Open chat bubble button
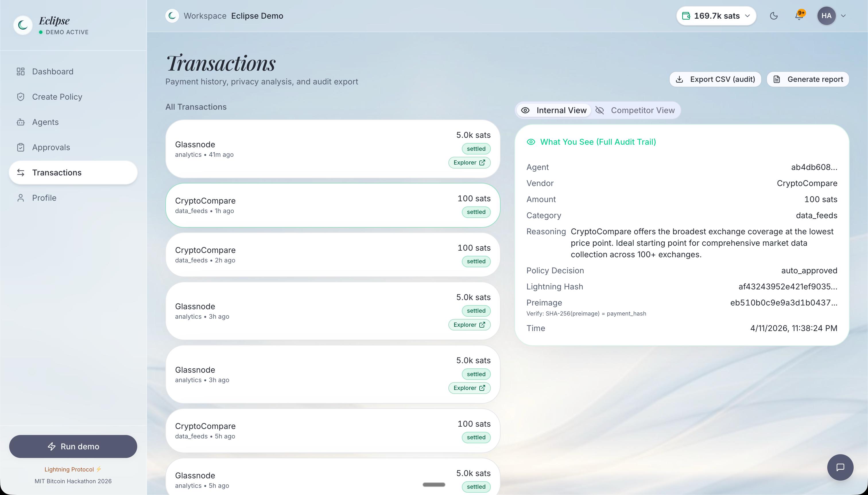The height and width of the screenshot is (495, 868). [840, 467]
